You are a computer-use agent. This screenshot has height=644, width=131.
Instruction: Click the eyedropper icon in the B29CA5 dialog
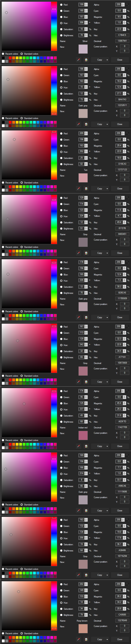coord(78,317)
